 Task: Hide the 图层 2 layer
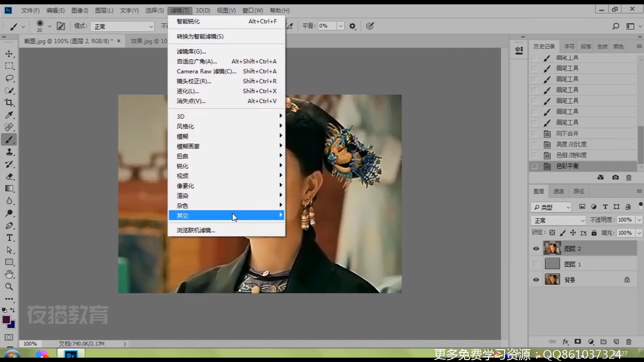pyautogui.click(x=536, y=249)
